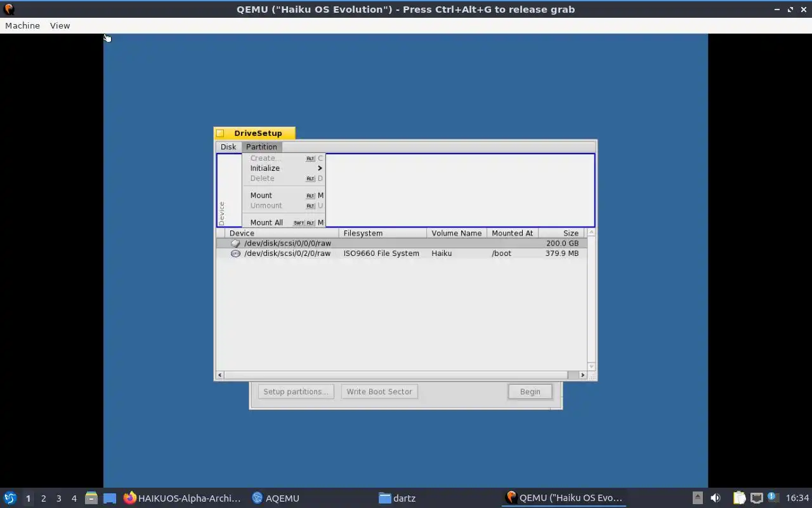The width and height of the screenshot is (812, 508).
Task: Click the Setup partitions button
Action: 296,392
